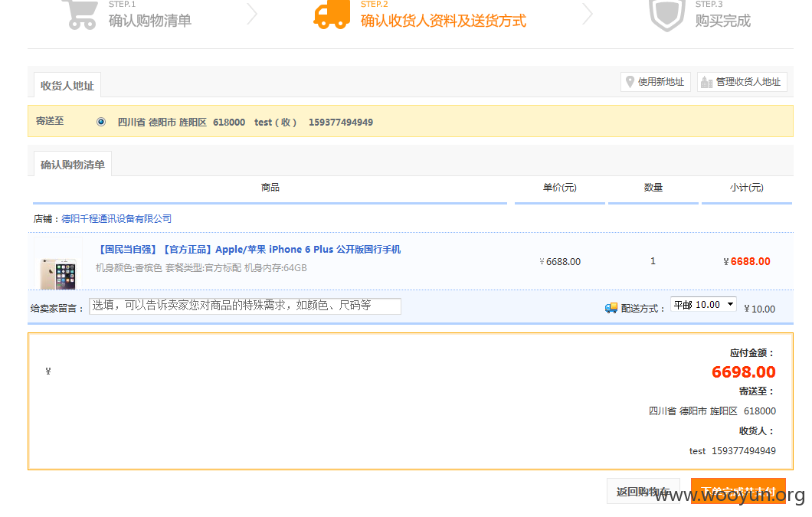Open the 平邮 10.00 shipping method dropdown

pyautogui.click(x=703, y=305)
